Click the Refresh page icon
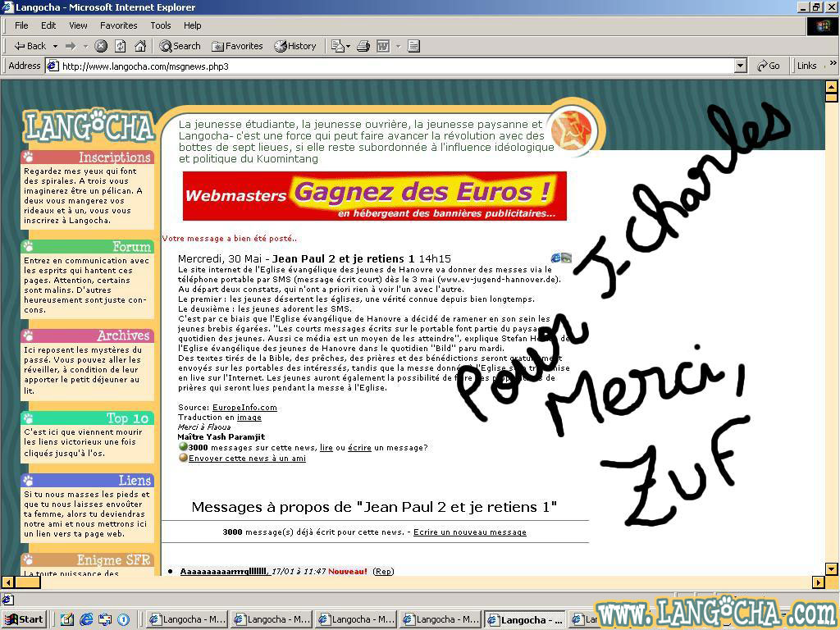This screenshot has width=840, height=630. pyautogui.click(x=121, y=46)
